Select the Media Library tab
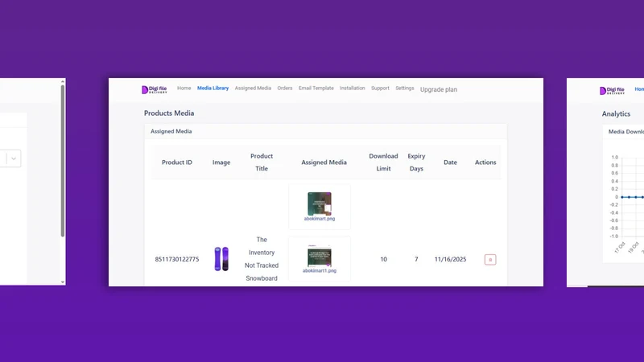 coord(213,88)
